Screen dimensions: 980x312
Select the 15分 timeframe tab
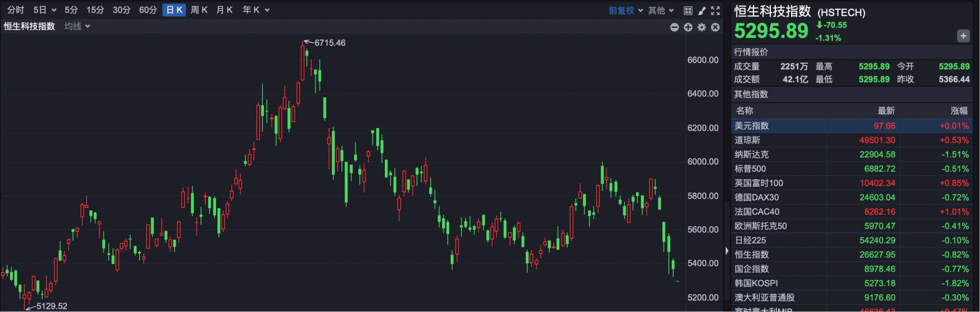click(95, 10)
